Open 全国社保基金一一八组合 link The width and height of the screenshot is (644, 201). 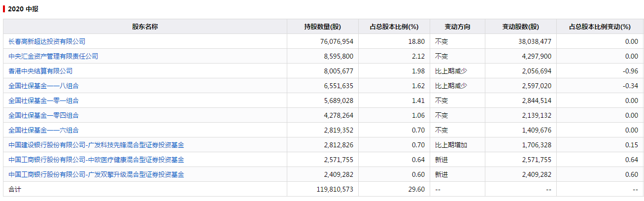pyautogui.click(x=43, y=86)
